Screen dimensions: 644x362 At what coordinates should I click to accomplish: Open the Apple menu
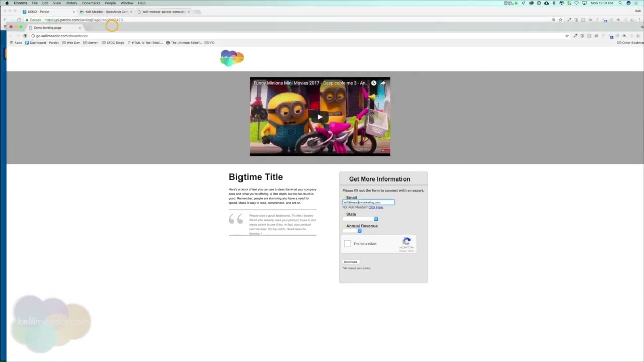[x=7, y=3]
